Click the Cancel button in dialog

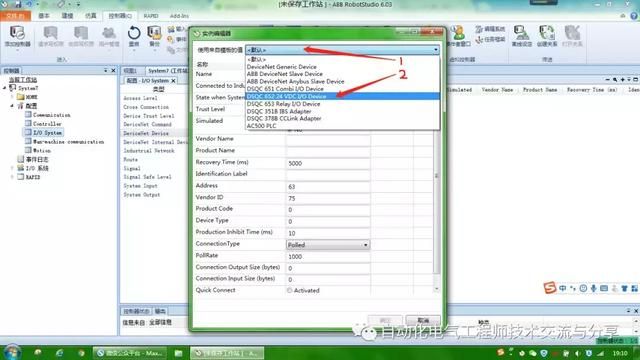pos(423,320)
